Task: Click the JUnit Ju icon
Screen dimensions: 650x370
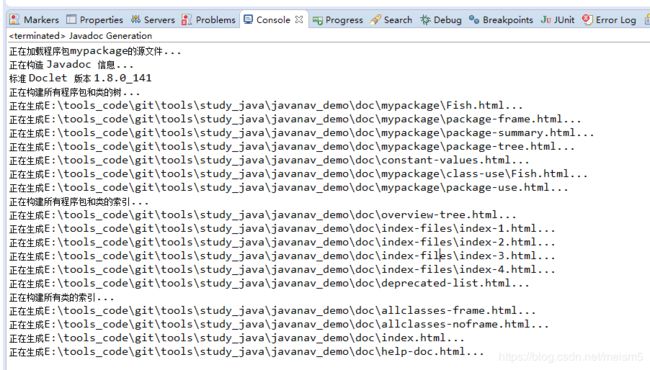Action: click(x=546, y=20)
